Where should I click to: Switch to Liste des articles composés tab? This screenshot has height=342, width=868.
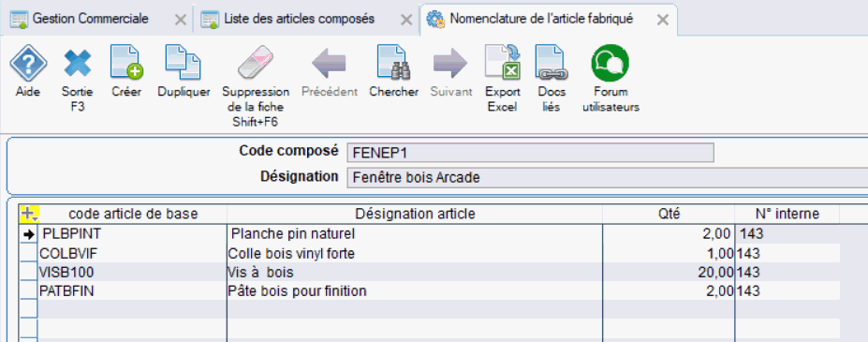pyautogui.click(x=299, y=19)
